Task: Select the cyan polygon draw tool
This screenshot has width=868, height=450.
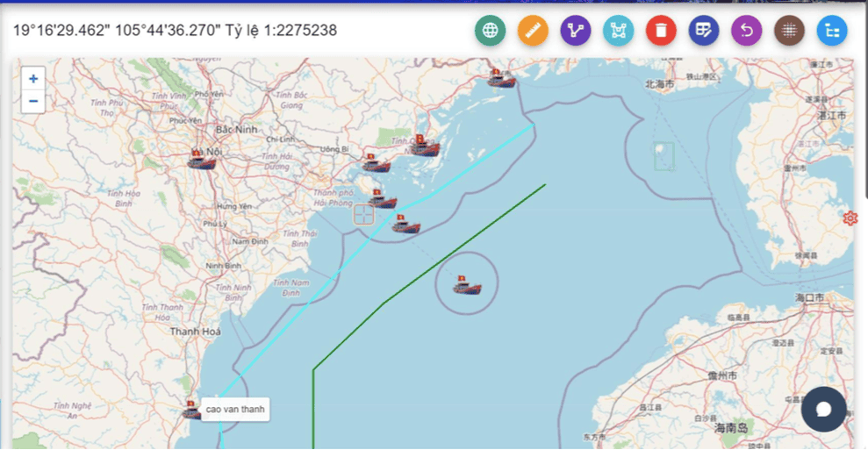Action: coord(619,30)
